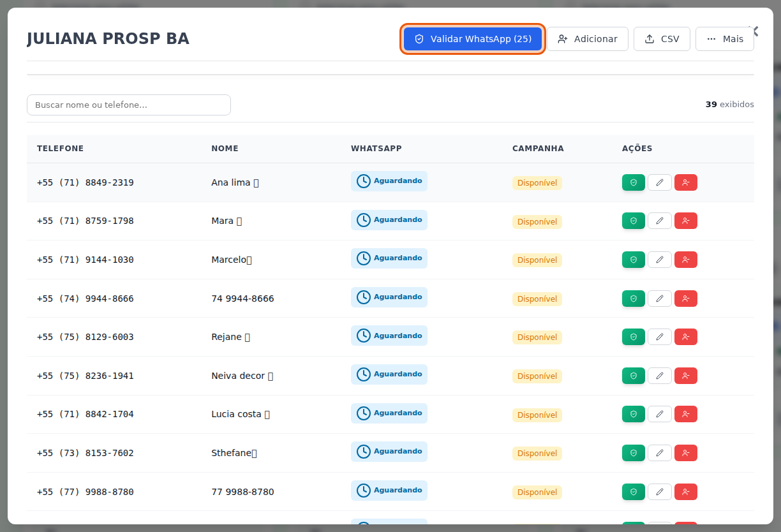Validate WhatsApp for Lucia costa row
781x532 pixels.
coord(634,414)
